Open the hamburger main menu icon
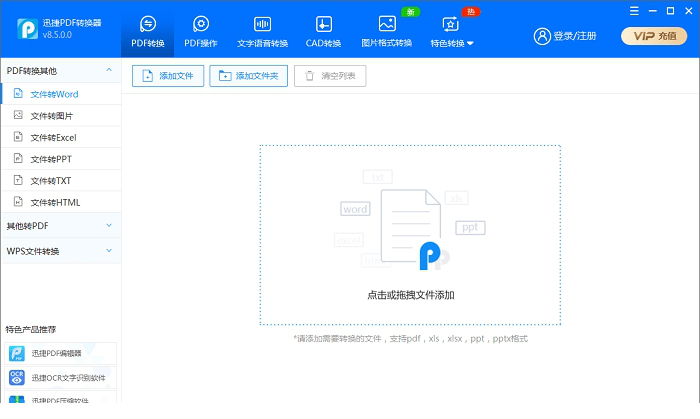Viewport: 700px width, 419px height. point(634,11)
